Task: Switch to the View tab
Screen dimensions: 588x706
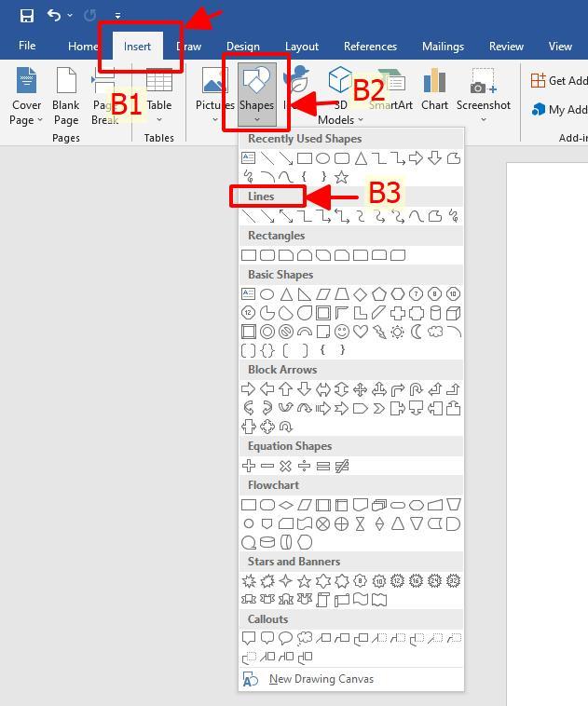Action: 560,47
